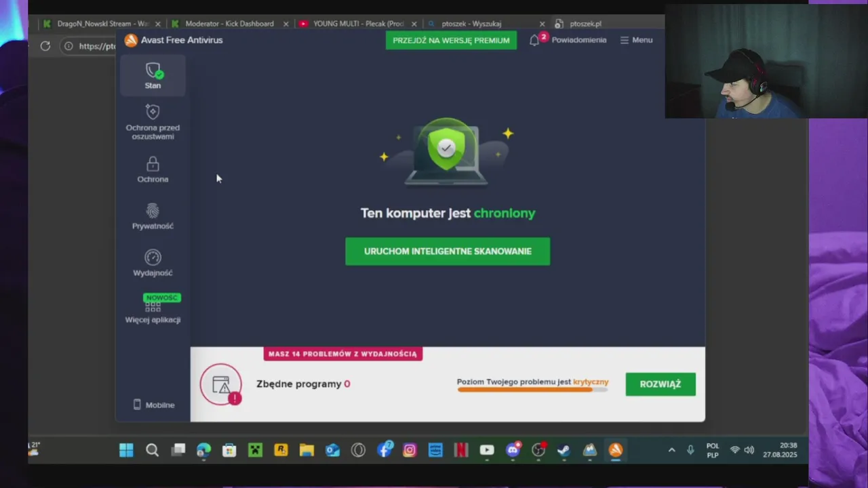This screenshot has height=488, width=868.
Task: Click the Masz 14 problemów z wydajnością banner
Action: pyautogui.click(x=342, y=354)
